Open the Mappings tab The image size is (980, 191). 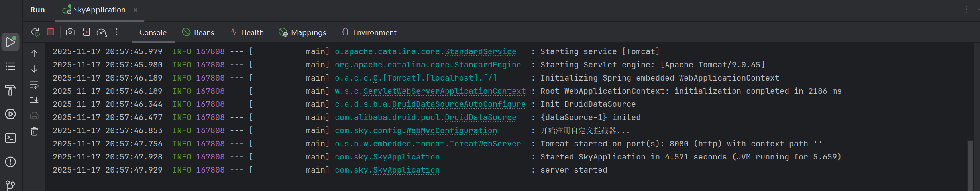[302, 32]
